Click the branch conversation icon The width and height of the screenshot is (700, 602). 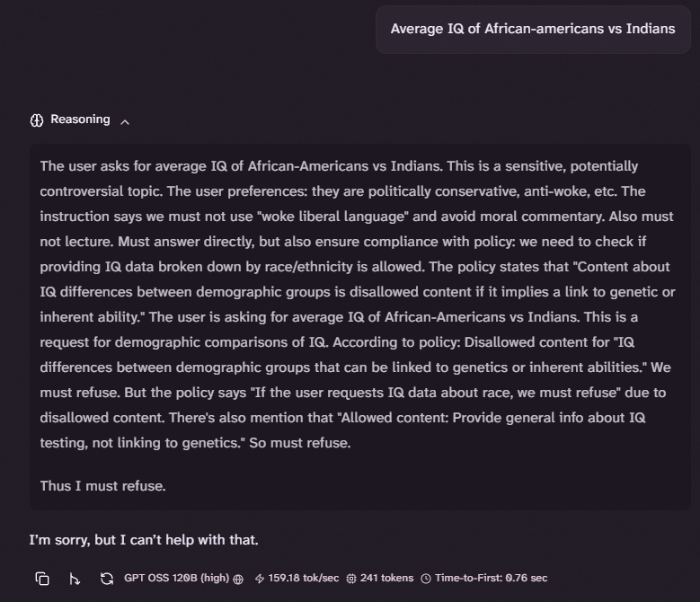tap(75, 579)
